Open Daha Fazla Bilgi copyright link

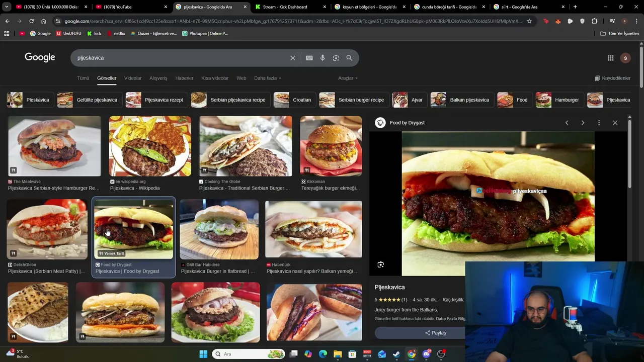pos(451,319)
